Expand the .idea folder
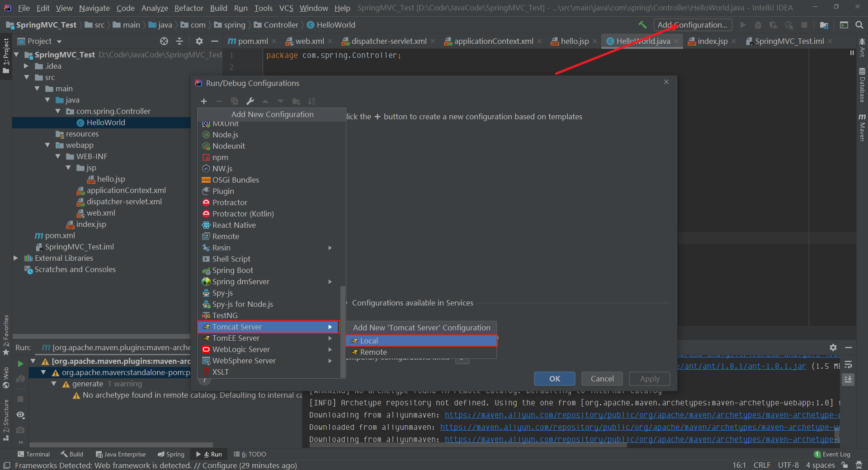Screen dimensions: 868x470 click(26, 66)
